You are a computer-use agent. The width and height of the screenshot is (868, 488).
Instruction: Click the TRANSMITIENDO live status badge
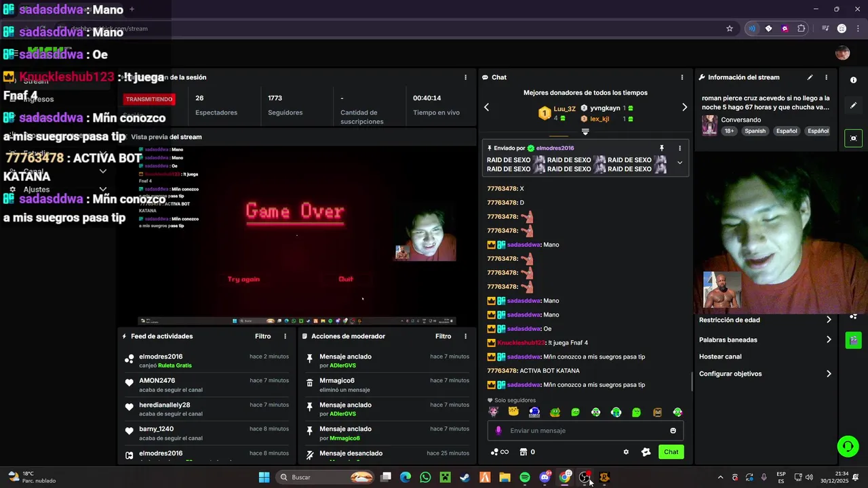tap(149, 99)
